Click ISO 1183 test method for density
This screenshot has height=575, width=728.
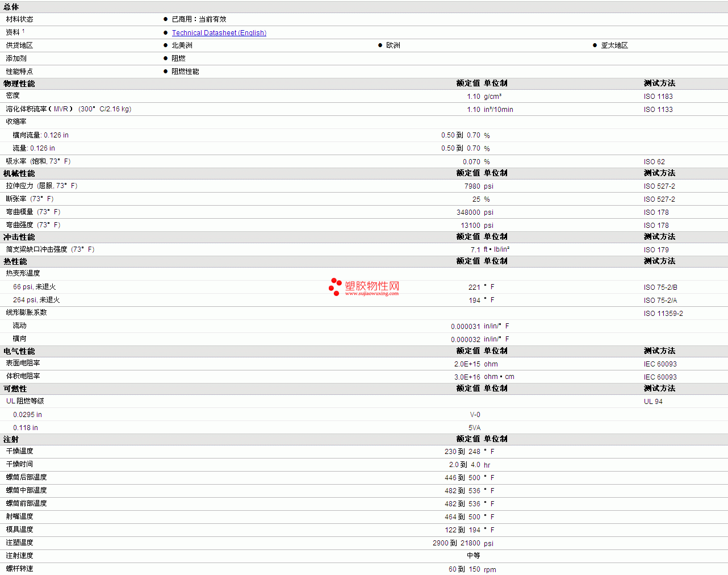[658, 97]
